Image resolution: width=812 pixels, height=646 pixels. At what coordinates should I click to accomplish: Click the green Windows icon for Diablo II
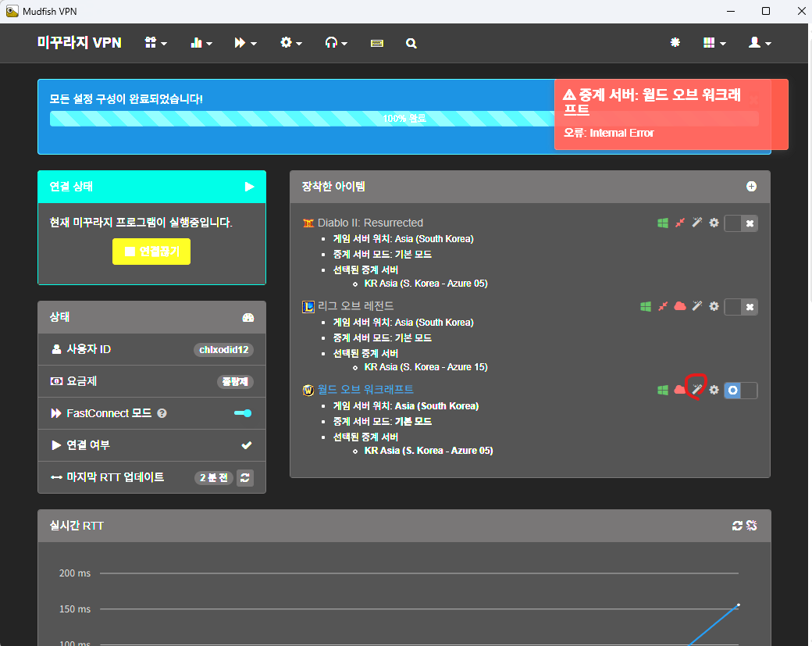coord(662,223)
